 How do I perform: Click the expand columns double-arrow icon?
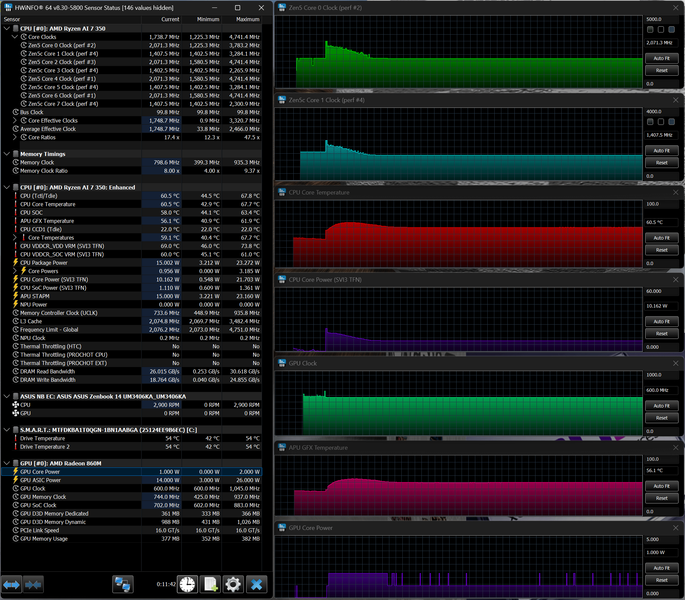(x=12, y=584)
